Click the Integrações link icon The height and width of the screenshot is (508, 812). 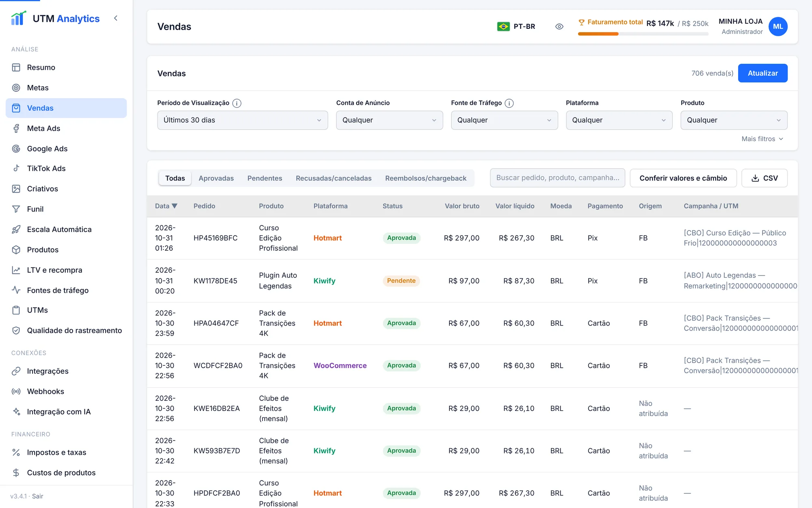tap(16, 371)
